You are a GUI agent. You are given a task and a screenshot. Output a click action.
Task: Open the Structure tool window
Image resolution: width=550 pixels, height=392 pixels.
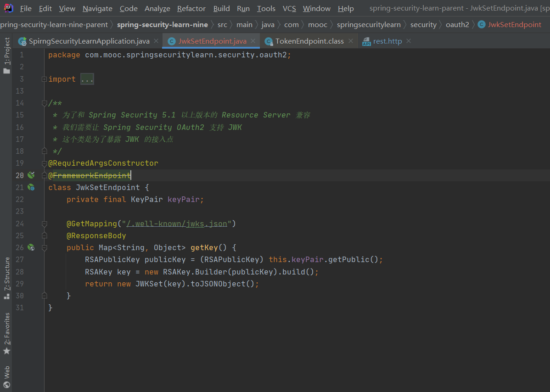pyautogui.click(x=7, y=278)
